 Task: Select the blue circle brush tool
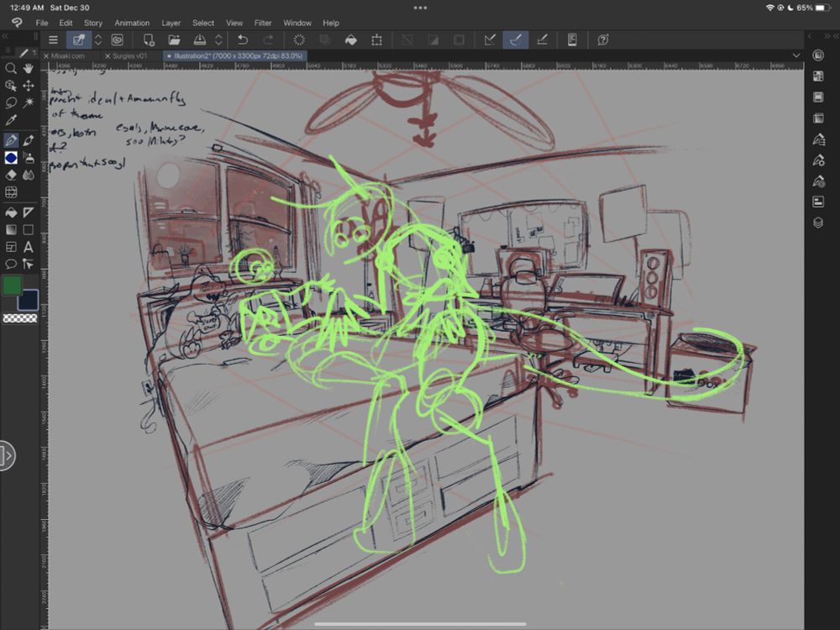(11, 158)
